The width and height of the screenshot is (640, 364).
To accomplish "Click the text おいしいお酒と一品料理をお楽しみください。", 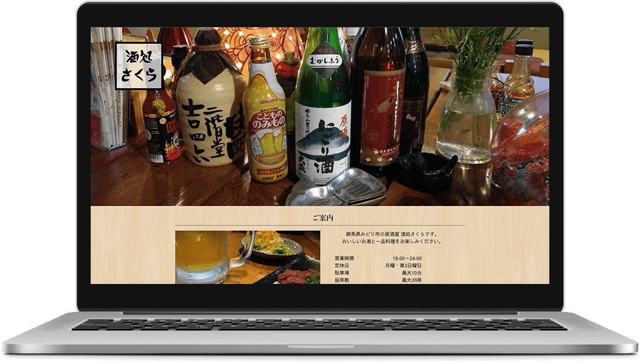I will click(x=392, y=241).
